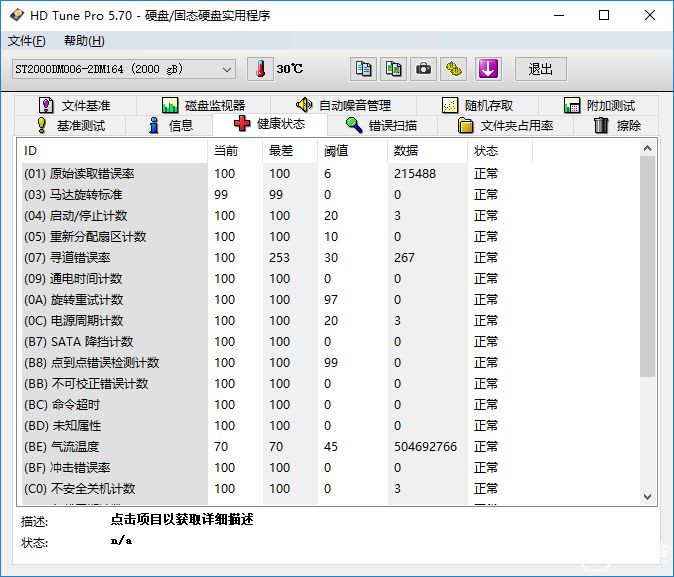Sort by the 最差 column header

tap(290, 150)
